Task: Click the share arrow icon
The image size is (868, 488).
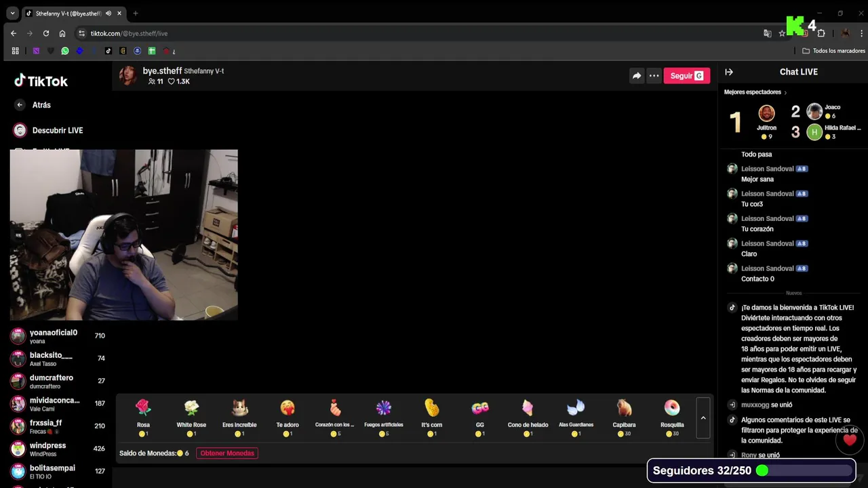Action: pyautogui.click(x=637, y=76)
